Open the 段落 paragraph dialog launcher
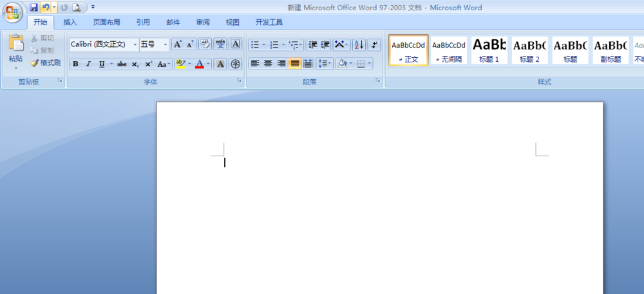This screenshot has width=644, height=294. pos(378,81)
